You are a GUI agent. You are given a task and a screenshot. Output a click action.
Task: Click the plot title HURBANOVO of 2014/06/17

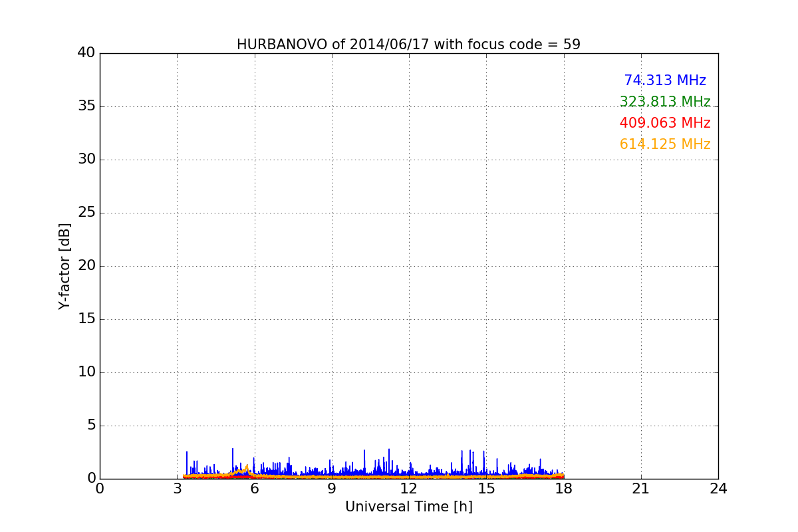[x=408, y=45]
